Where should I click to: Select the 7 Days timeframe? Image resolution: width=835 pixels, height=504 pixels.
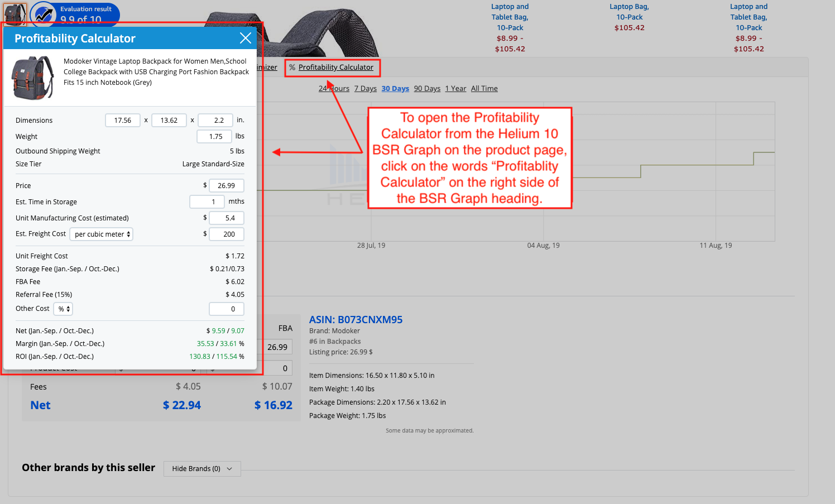tap(365, 88)
